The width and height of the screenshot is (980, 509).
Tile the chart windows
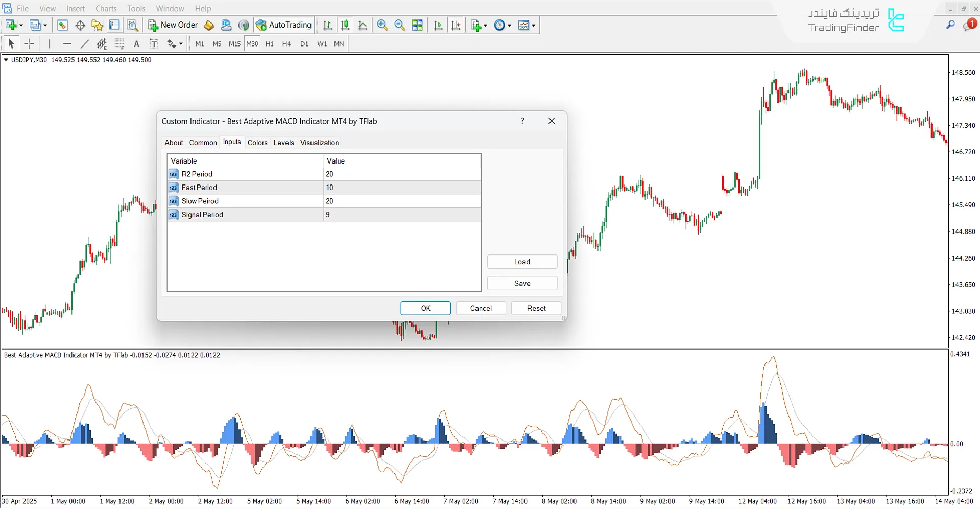click(417, 25)
